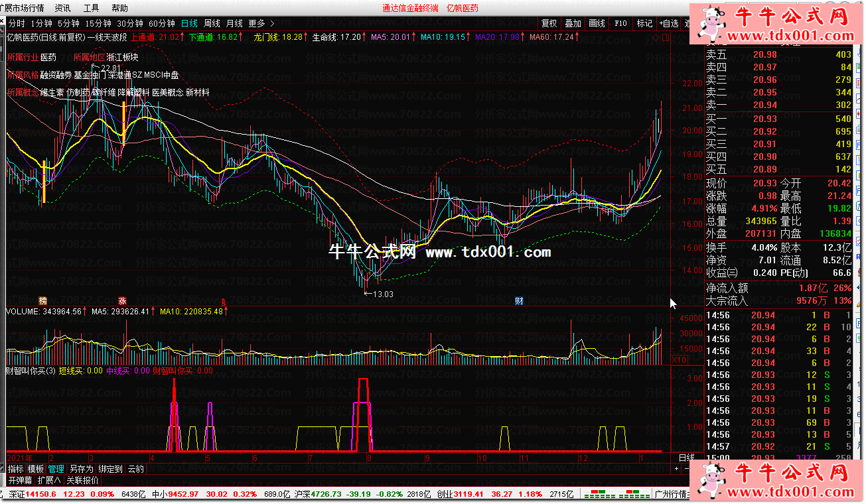Open the 帮助 menu
866x504 pixels.
(120, 8)
